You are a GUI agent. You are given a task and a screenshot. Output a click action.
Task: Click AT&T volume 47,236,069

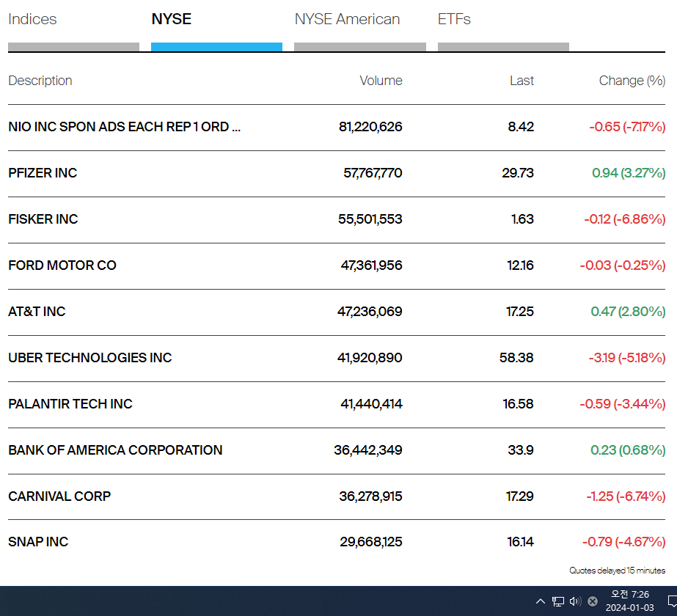coord(370,312)
